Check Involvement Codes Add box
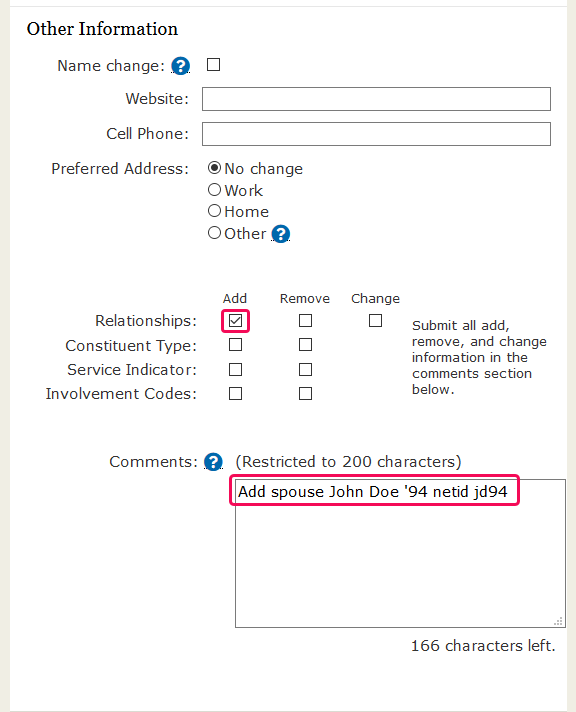The height and width of the screenshot is (712, 576). (x=235, y=393)
